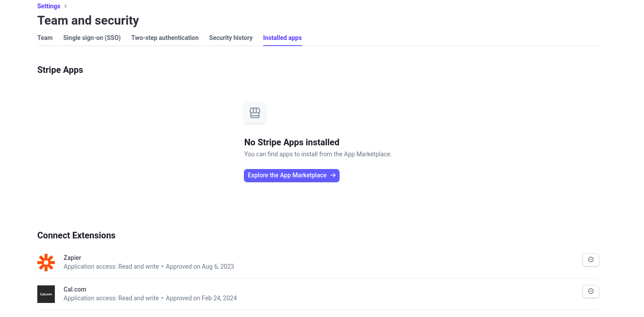Switch to Single sign-on (SSO) tab
The image size is (644, 317).
[92, 38]
